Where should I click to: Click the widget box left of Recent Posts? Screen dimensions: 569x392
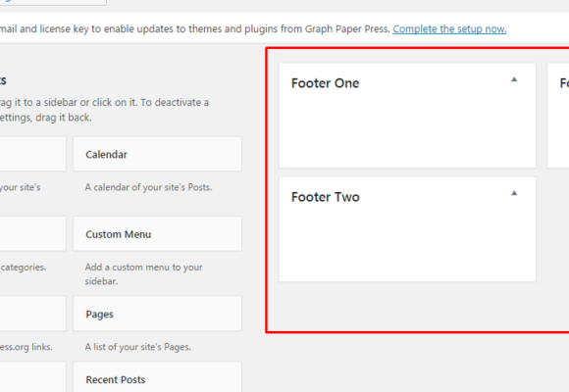coord(32,377)
